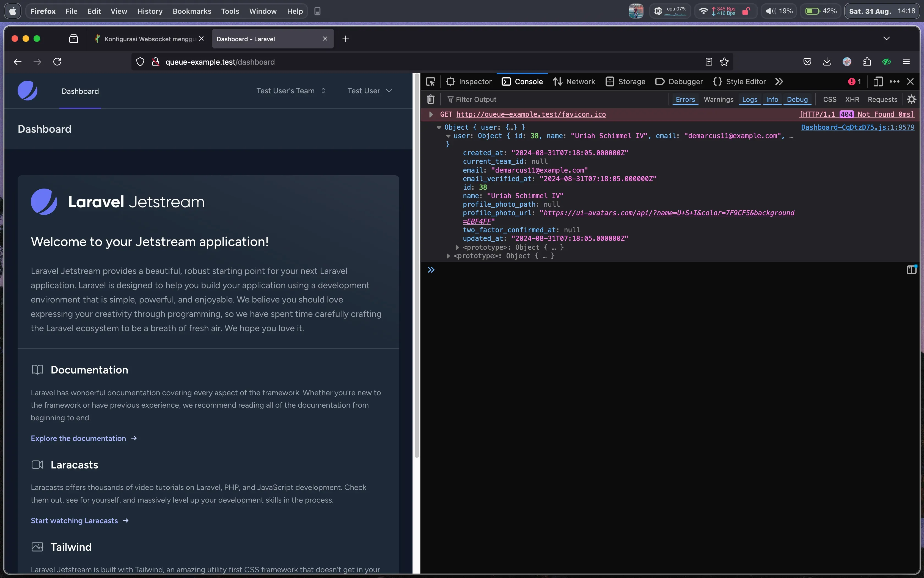Screen dimensions: 924x578
Task: Open Test User account dropdown
Action: click(370, 91)
